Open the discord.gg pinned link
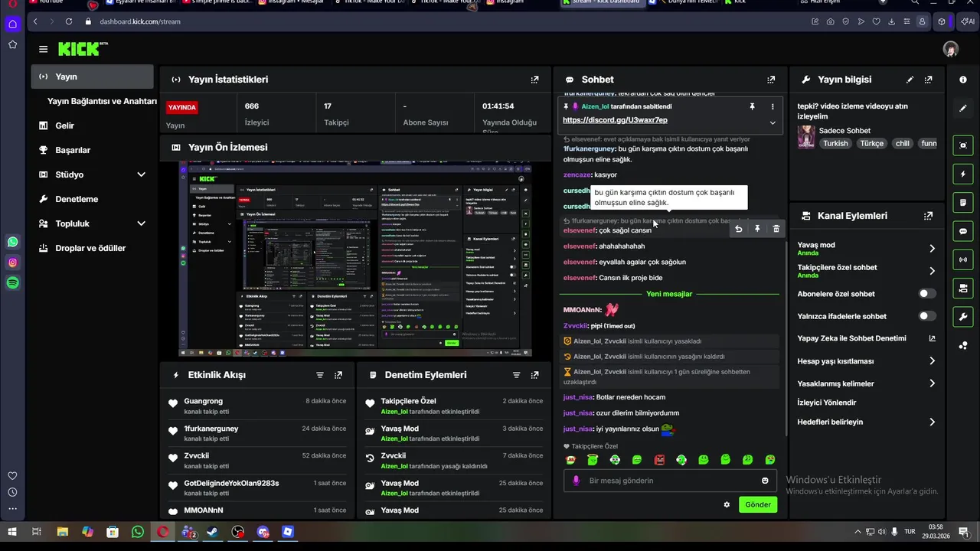Viewport: 980px width, 551px height. pos(615,120)
